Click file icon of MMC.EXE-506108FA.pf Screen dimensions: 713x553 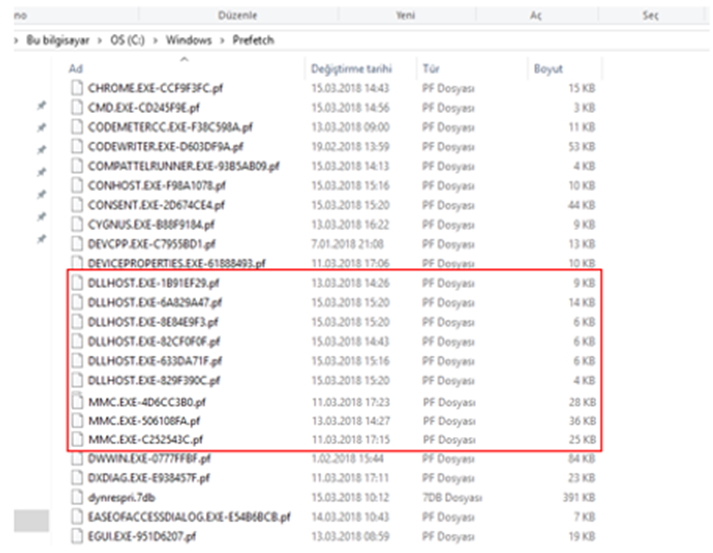78,421
